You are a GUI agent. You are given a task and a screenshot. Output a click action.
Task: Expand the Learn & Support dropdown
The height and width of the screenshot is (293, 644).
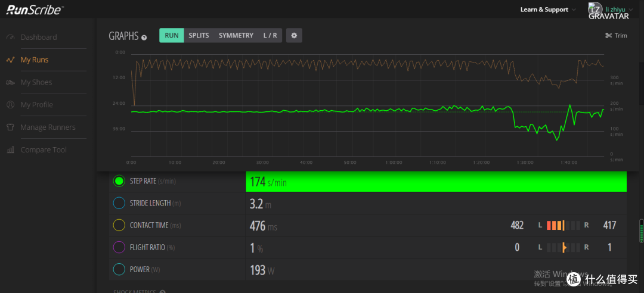(x=548, y=10)
